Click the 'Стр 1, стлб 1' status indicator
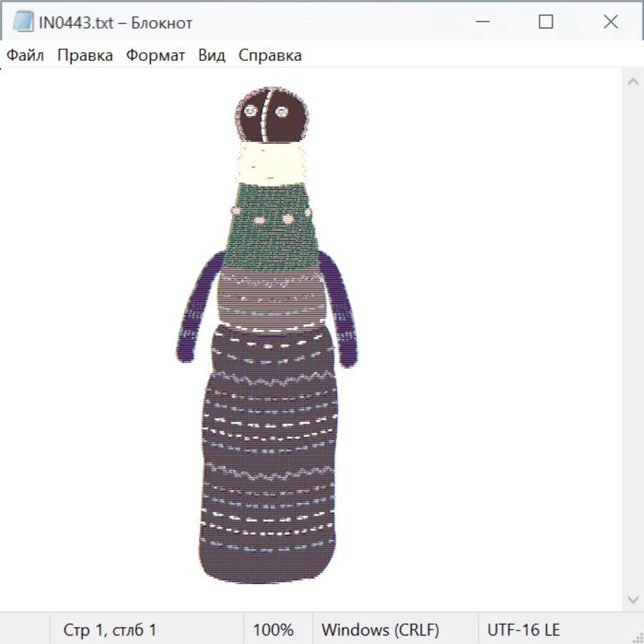 pyautogui.click(x=109, y=630)
